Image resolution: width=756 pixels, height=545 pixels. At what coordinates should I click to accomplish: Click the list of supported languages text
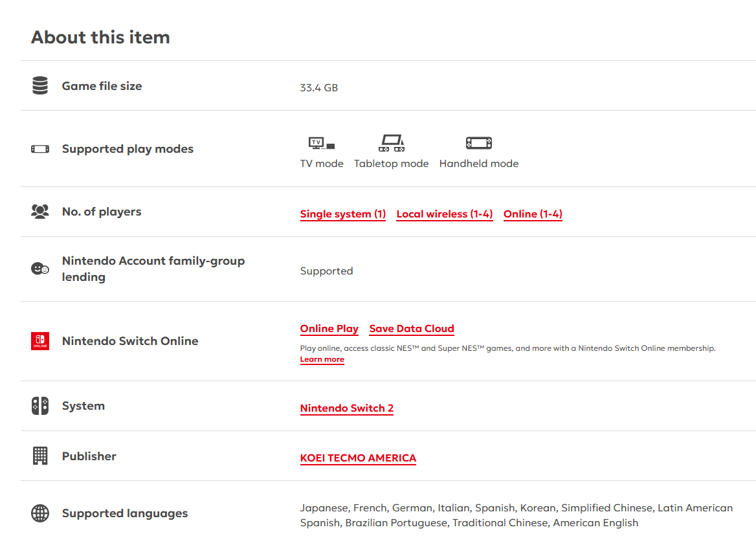point(517,515)
